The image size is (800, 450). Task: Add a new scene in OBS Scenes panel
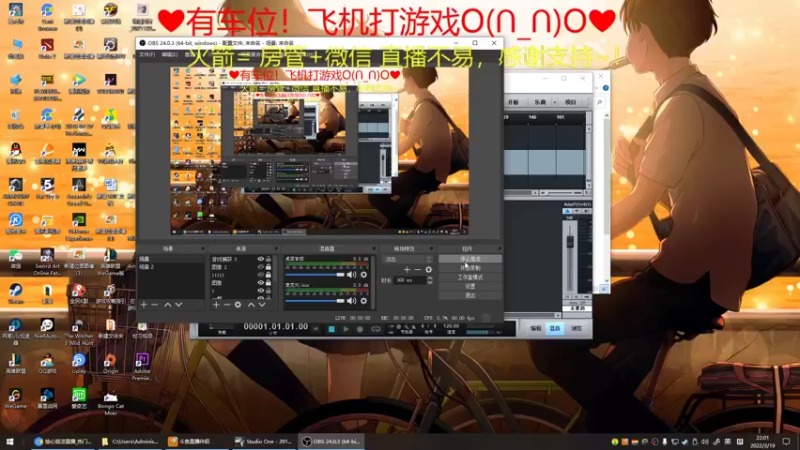(x=144, y=305)
